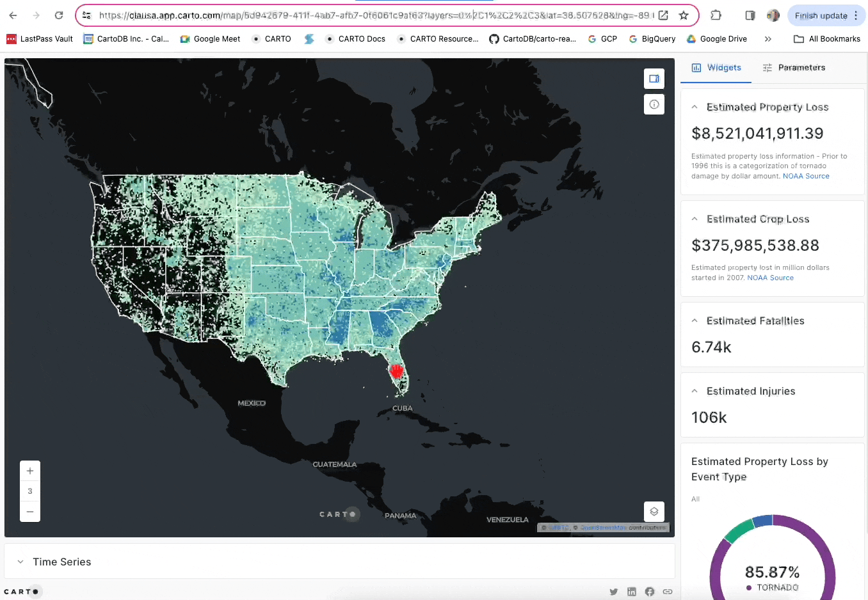868x600 pixels.
Task: Open All Bookmarks folder
Action: 827,39
